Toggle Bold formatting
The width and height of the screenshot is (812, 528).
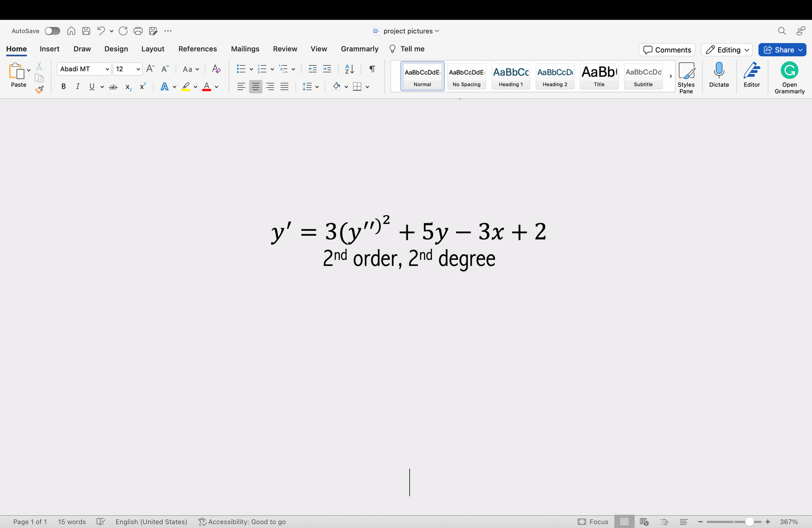[x=64, y=86]
